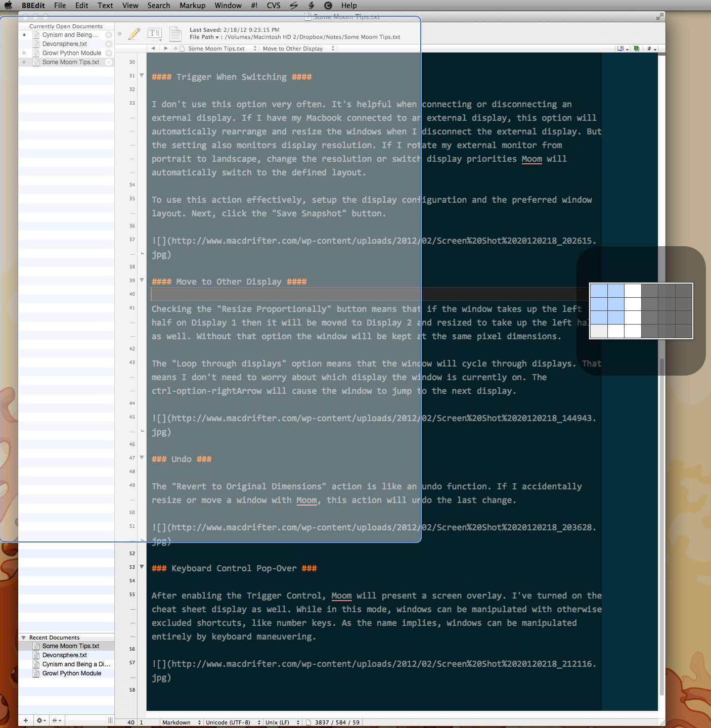Click the Last Saved date text
This screenshot has width=711, height=728.
[x=235, y=30]
